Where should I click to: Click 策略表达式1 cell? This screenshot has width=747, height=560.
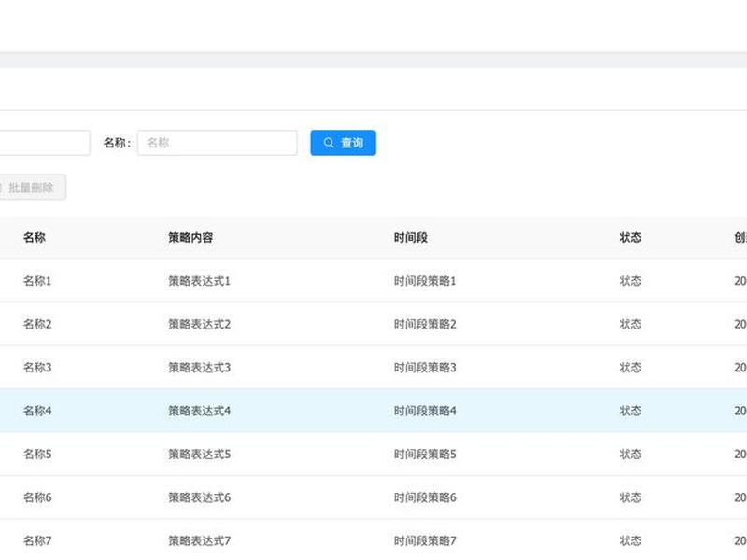tap(199, 281)
